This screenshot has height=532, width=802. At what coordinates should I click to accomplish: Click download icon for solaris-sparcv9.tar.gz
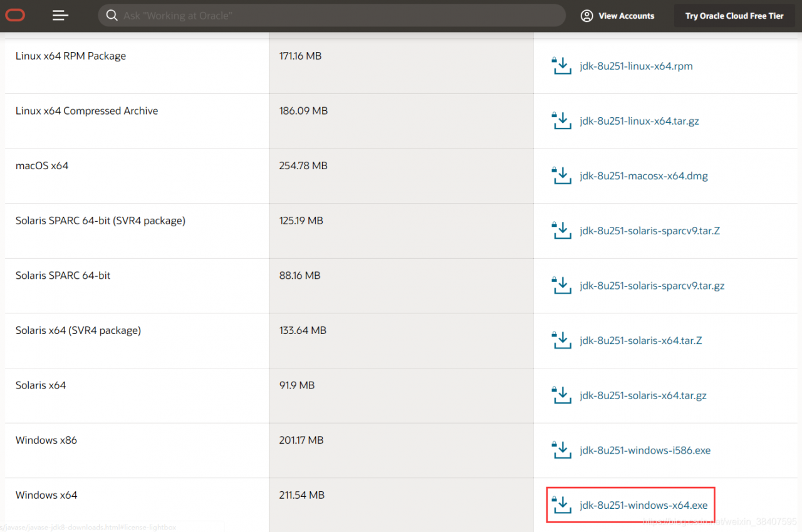tap(561, 286)
